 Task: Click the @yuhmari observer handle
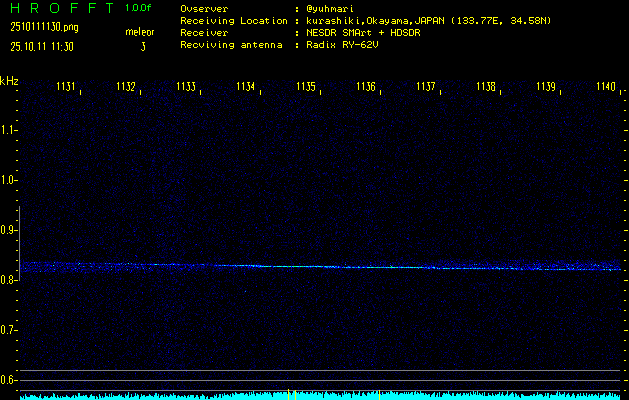tap(332, 8)
